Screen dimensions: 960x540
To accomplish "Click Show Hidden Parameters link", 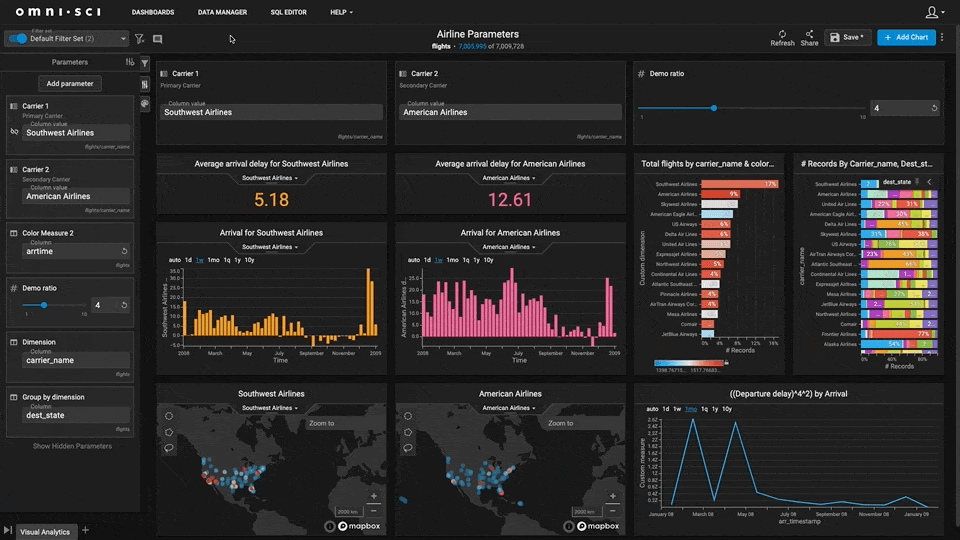I will pyautogui.click(x=72, y=446).
